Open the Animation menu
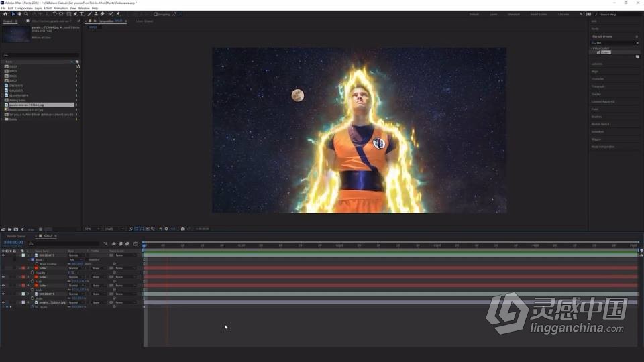Screen dimensions: 644x362 (61, 8)
